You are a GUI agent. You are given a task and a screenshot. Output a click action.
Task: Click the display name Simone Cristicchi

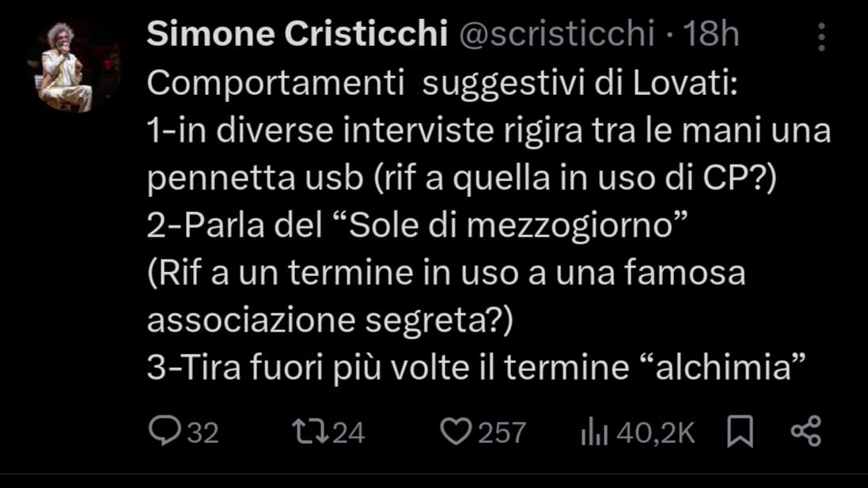(298, 35)
